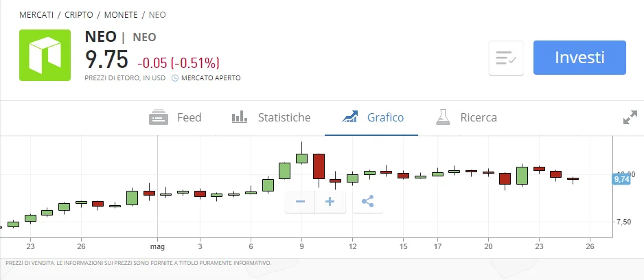Zoom in the chart with plus button
Image resolution: width=644 pixels, height=280 pixels.
330,202
